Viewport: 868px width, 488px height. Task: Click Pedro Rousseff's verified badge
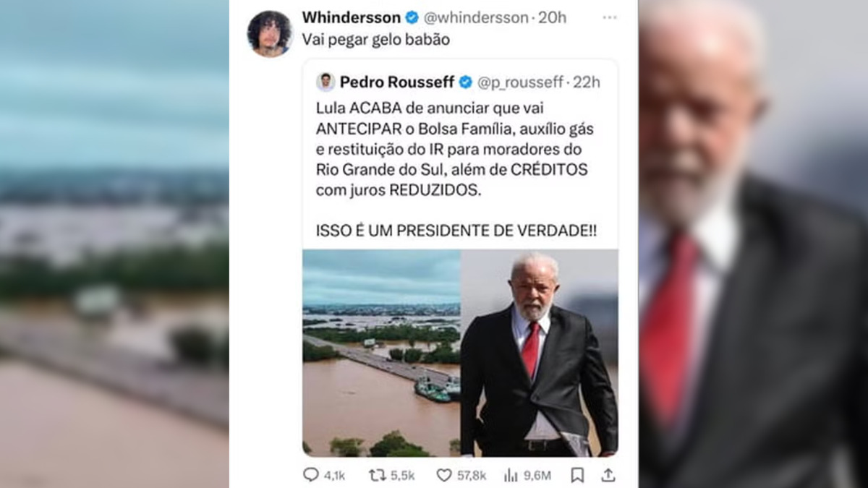click(466, 82)
